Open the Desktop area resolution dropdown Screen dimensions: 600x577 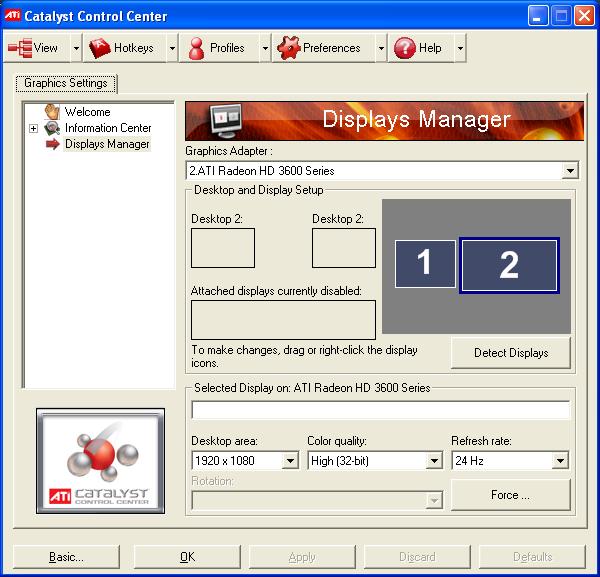(290, 461)
